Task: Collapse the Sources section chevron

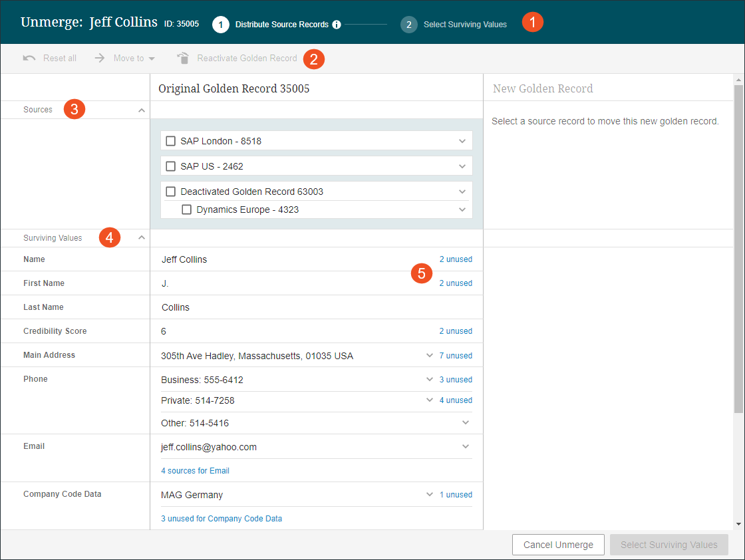Action: pos(141,110)
